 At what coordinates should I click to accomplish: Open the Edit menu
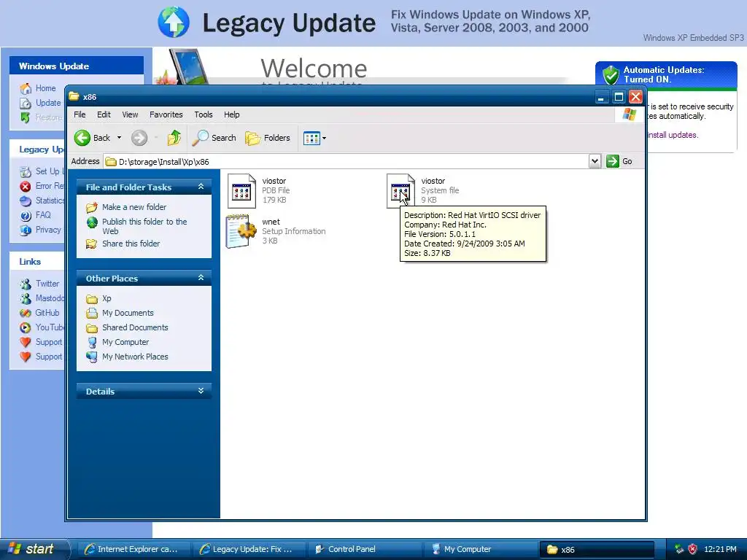(x=104, y=114)
